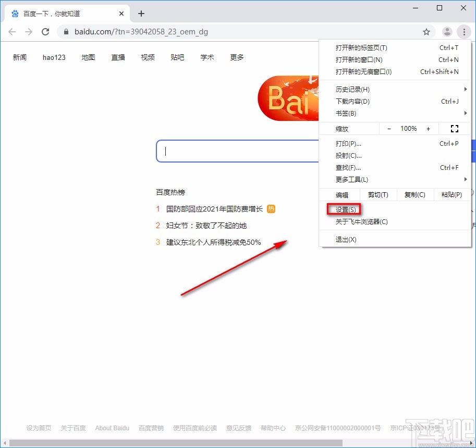This screenshot has width=476, height=448.
Task: Click the 热 badge on the hot topic
Action: pyautogui.click(x=271, y=208)
